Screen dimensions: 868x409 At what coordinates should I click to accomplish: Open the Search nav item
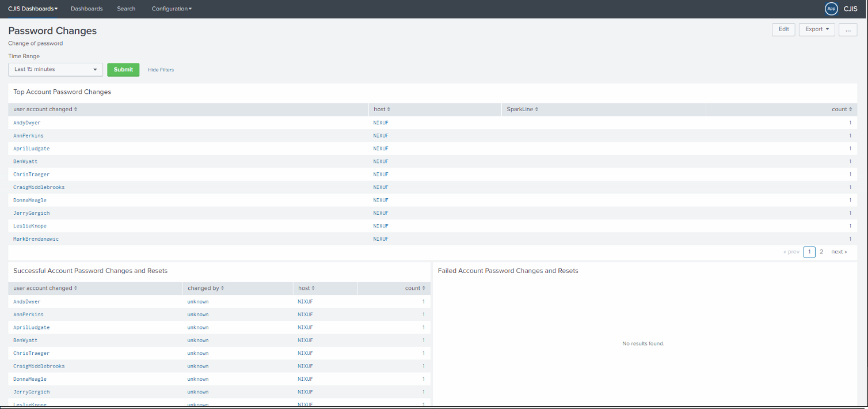pyautogui.click(x=126, y=9)
